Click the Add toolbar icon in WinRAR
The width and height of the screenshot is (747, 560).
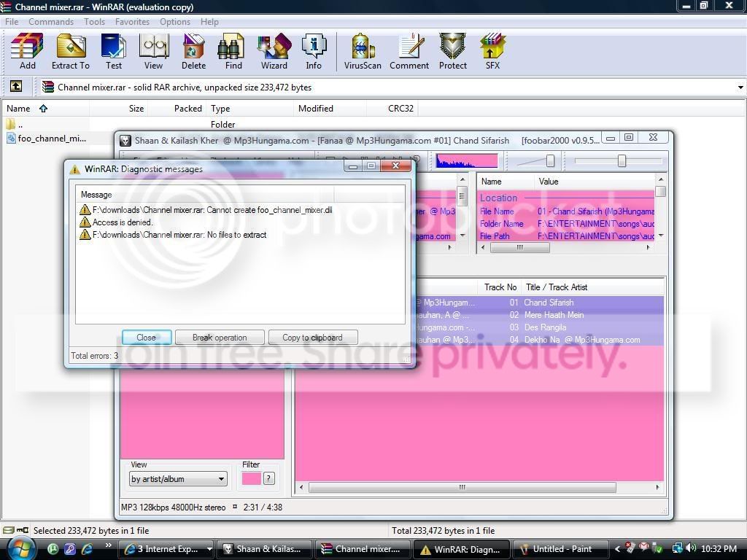(x=27, y=52)
